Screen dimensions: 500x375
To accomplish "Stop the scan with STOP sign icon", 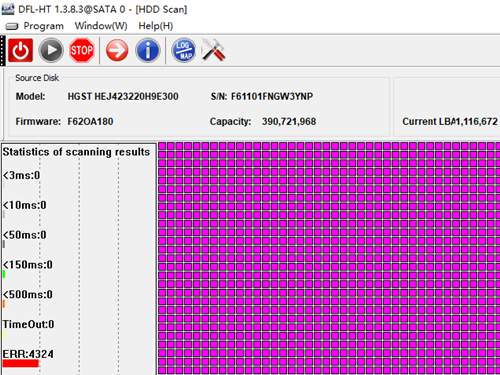I will [81, 50].
